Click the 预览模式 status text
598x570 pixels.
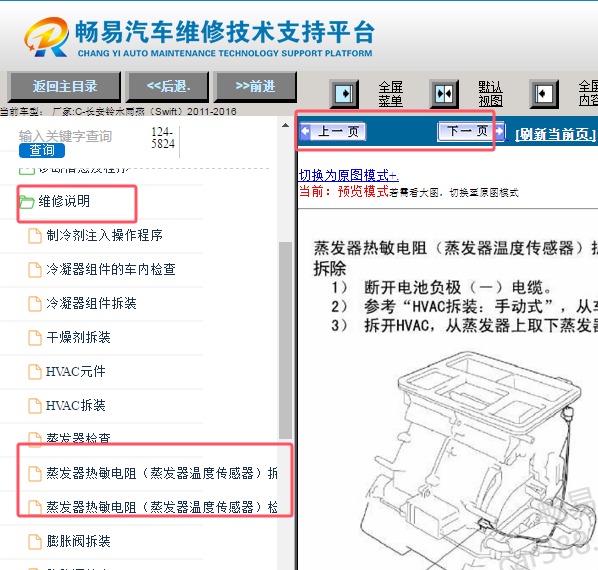363,191
